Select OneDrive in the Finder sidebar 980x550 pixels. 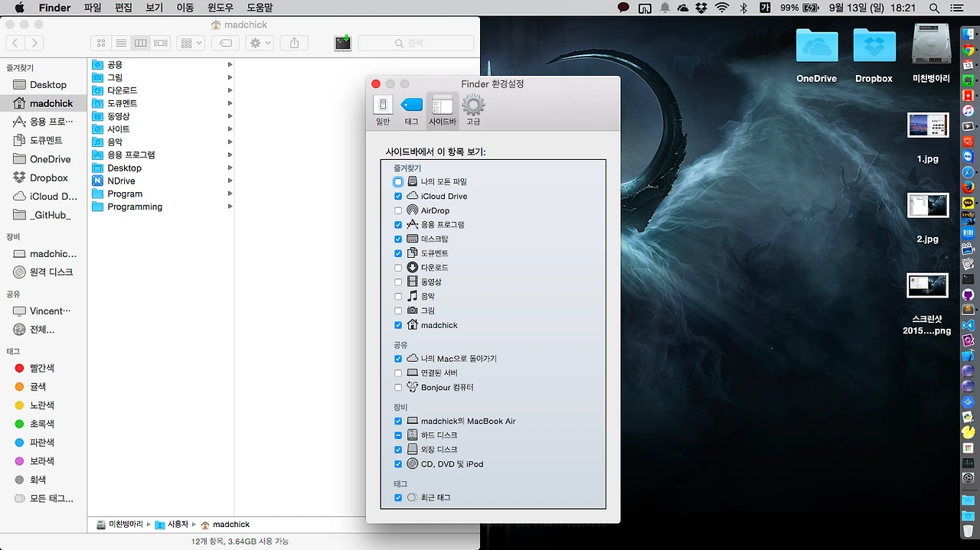tap(50, 159)
